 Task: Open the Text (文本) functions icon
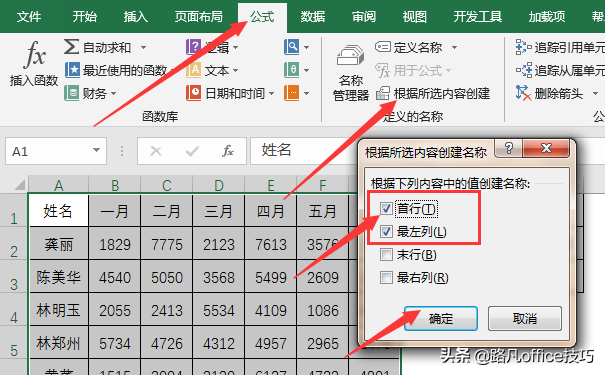193,70
